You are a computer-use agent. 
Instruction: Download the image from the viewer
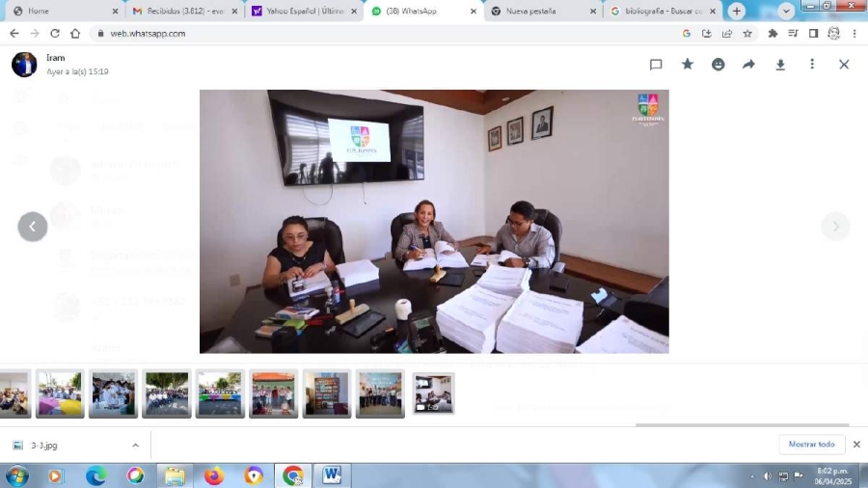click(x=780, y=65)
